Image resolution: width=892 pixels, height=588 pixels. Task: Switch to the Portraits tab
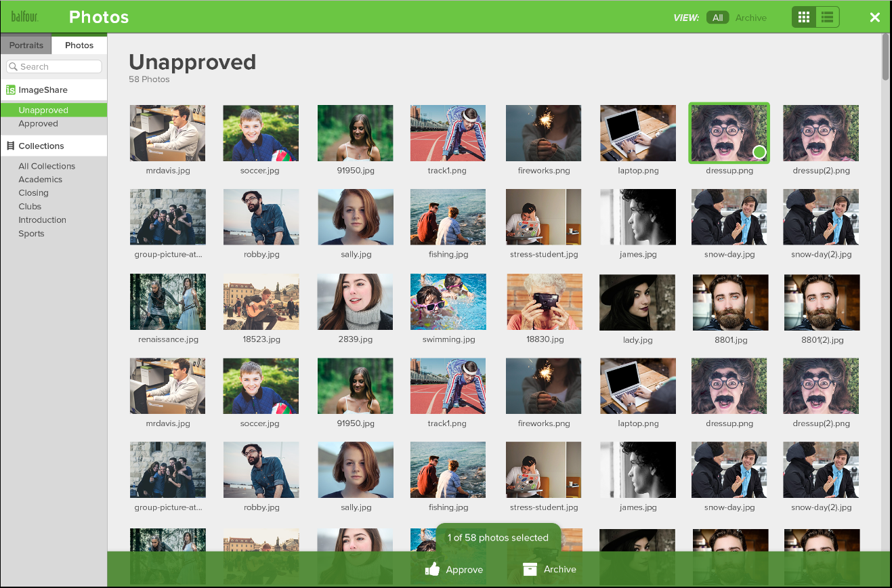(x=26, y=44)
